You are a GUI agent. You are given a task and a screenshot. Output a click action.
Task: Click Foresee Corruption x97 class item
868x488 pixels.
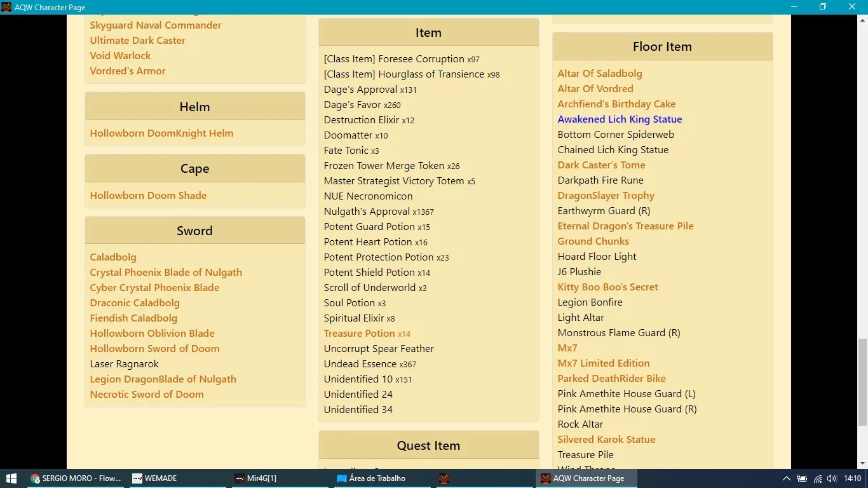pyautogui.click(x=402, y=59)
